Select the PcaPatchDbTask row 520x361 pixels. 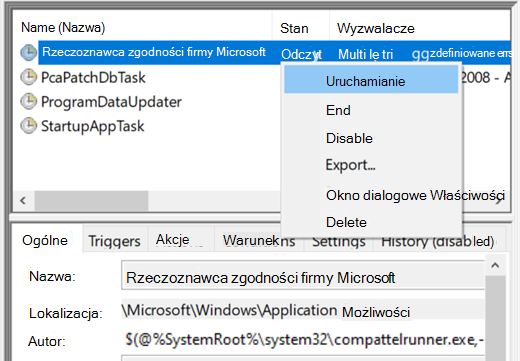(93, 77)
